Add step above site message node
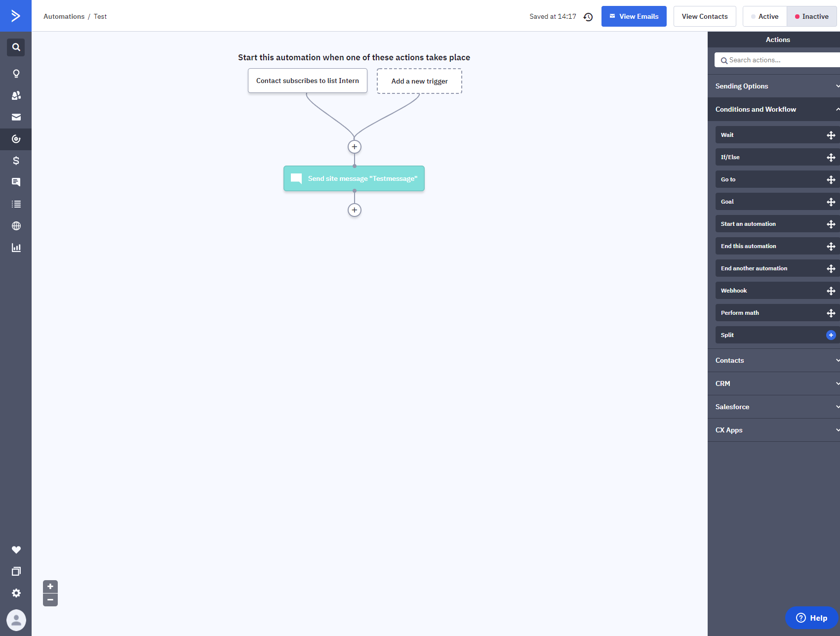 coord(354,147)
